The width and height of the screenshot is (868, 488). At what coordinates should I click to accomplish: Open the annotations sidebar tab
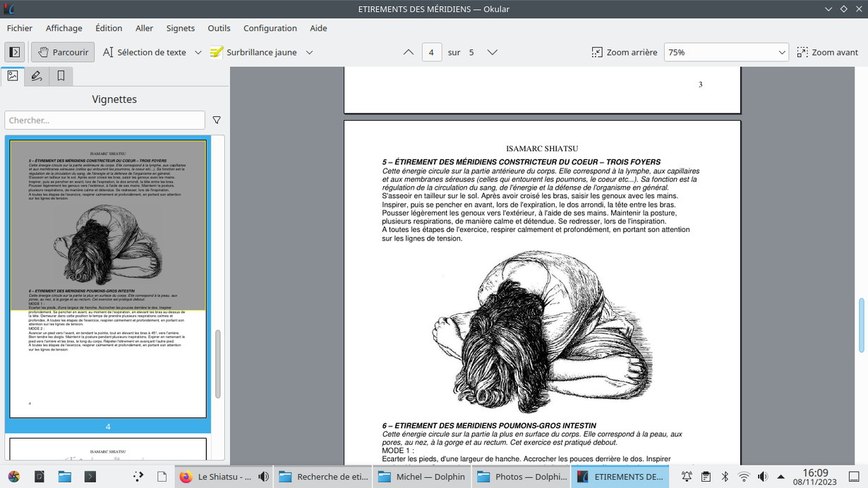37,76
